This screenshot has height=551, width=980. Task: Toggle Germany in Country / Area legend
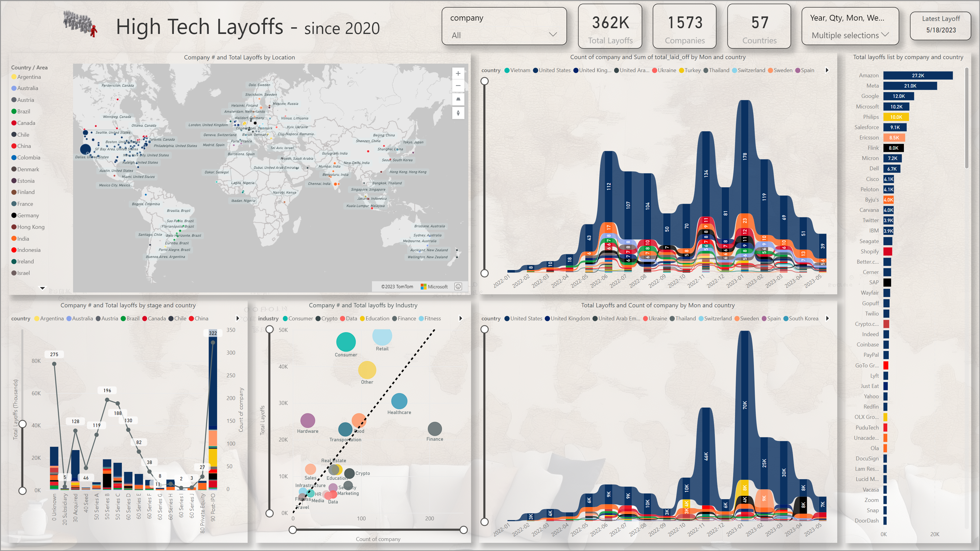(28, 215)
